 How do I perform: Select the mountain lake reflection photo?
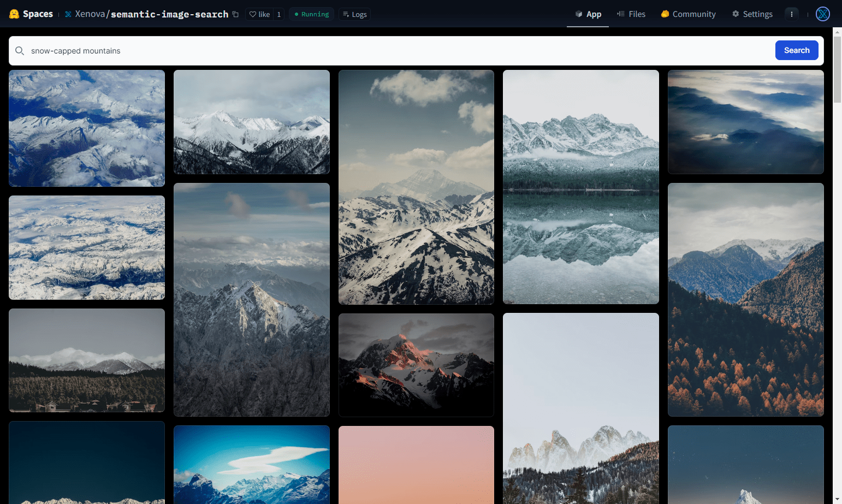coord(580,187)
